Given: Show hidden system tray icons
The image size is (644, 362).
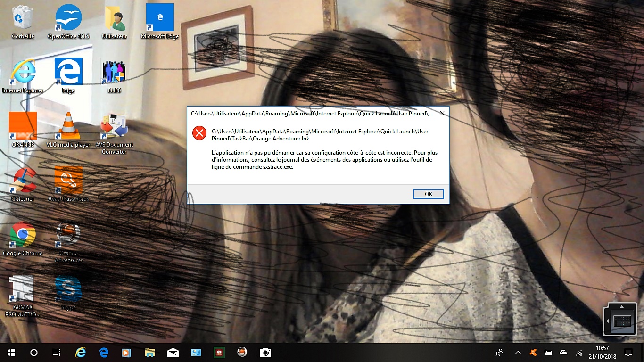Looking at the screenshot, I should 518,353.
